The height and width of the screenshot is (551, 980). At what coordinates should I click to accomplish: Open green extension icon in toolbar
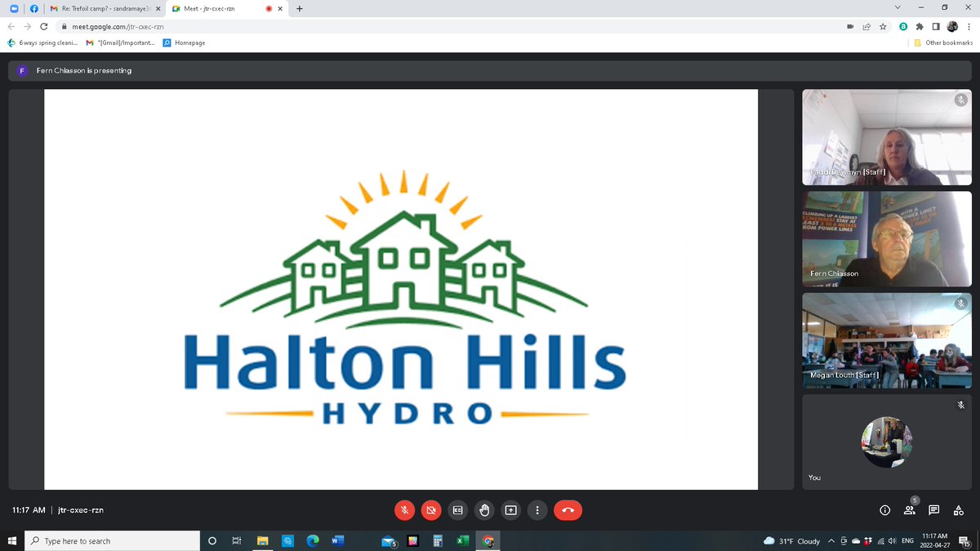pyautogui.click(x=903, y=26)
